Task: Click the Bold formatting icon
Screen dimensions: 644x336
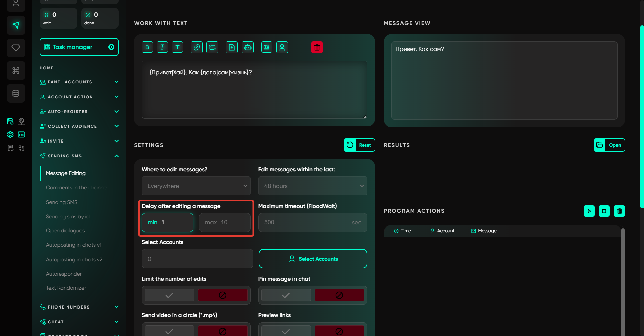Action: (147, 47)
